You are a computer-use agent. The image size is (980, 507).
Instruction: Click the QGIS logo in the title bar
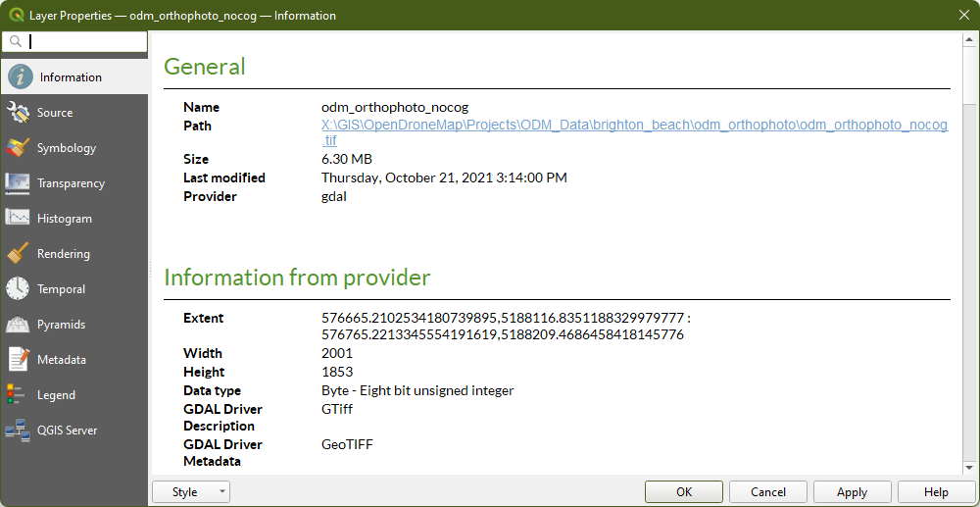[x=16, y=15]
